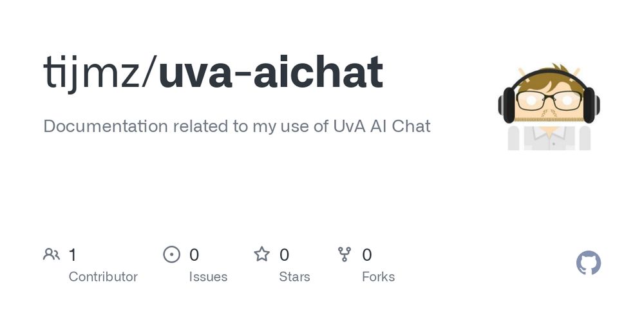
Task: Click the contributors people icon
Action: pos(52,254)
